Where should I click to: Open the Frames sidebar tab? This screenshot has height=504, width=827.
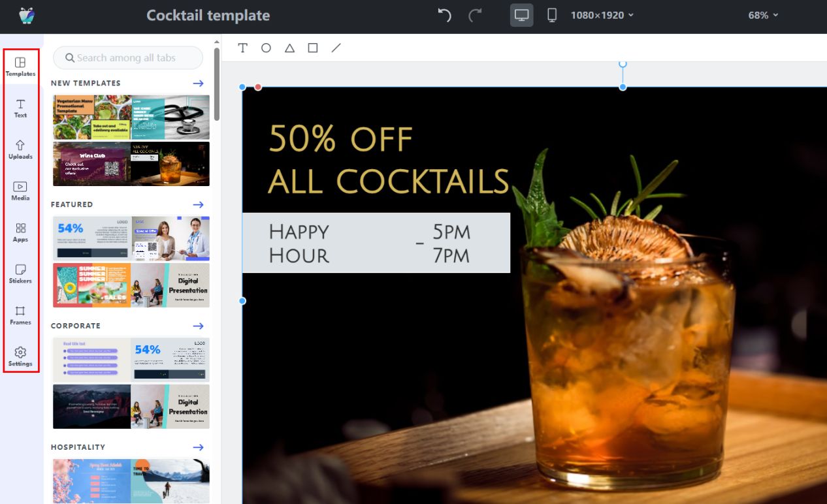click(21, 316)
